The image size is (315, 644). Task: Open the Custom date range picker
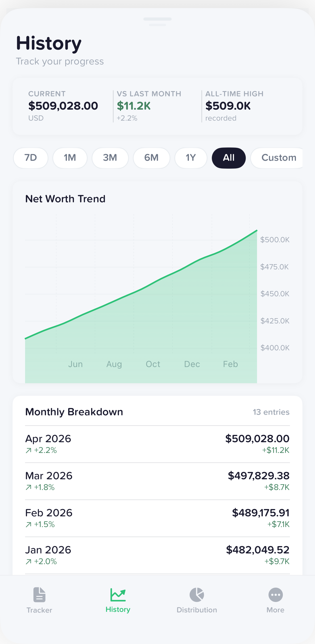pyautogui.click(x=278, y=158)
